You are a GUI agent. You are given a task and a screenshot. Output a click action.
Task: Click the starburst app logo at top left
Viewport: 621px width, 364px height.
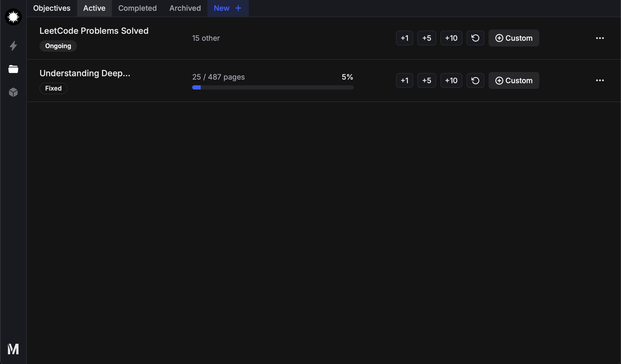coord(13,17)
